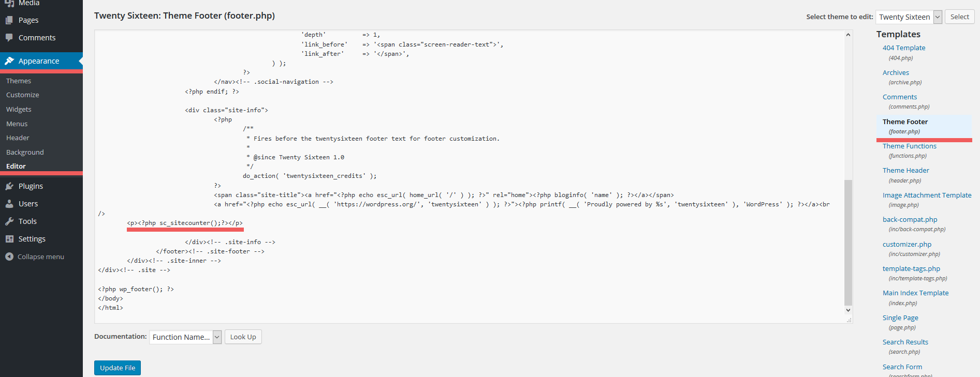Screen dimensions: 980x377
Task: Open the Theme Functions file
Action: coord(910,146)
